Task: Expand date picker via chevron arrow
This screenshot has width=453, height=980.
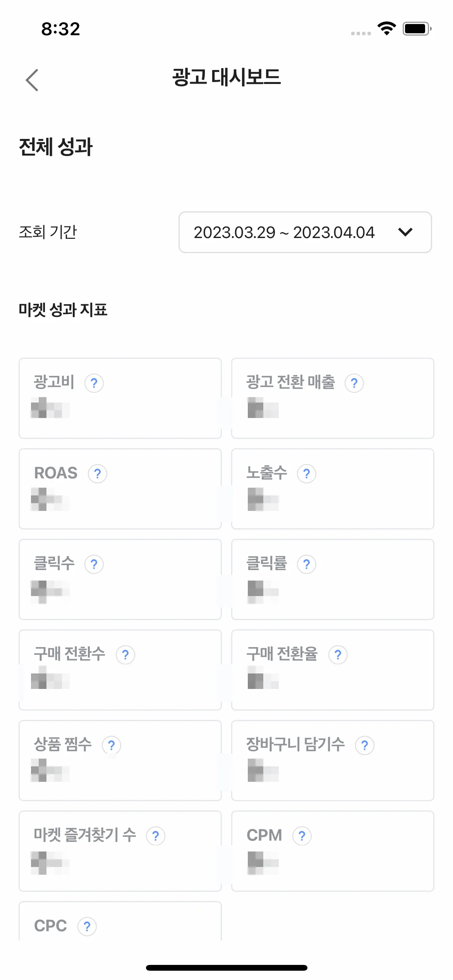Action: pyautogui.click(x=405, y=232)
